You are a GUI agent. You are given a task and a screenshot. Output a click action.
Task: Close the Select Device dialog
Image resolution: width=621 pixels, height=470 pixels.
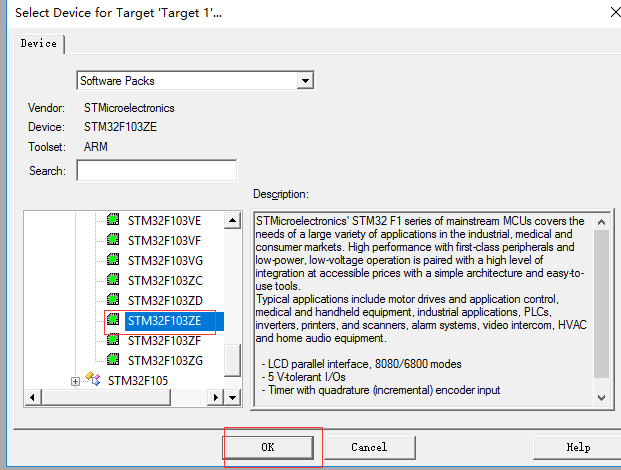pyautogui.click(x=615, y=12)
